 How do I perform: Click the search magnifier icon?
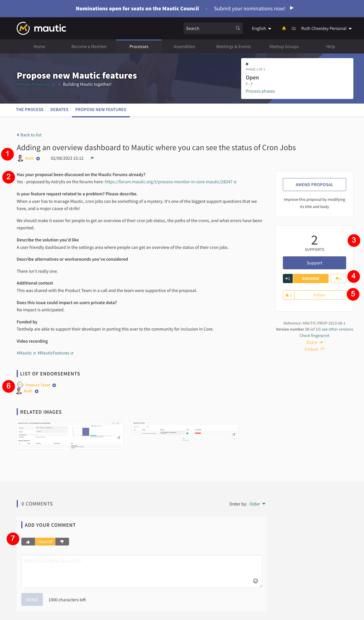pos(238,28)
